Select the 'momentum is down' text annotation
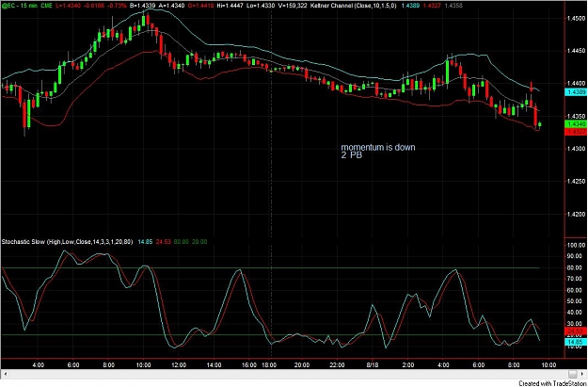The height and width of the screenshot is (387, 588). coord(378,148)
